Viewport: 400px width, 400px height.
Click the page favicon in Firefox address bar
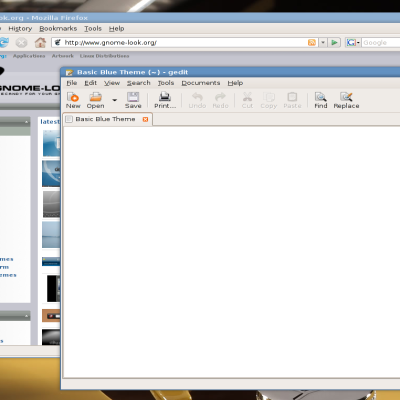coord(58,42)
